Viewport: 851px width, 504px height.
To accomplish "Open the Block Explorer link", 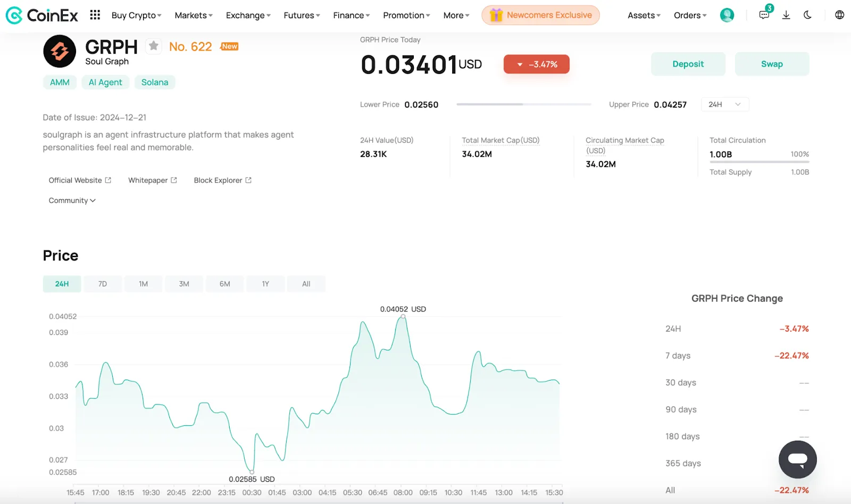I will pyautogui.click(x=222, y=180).
